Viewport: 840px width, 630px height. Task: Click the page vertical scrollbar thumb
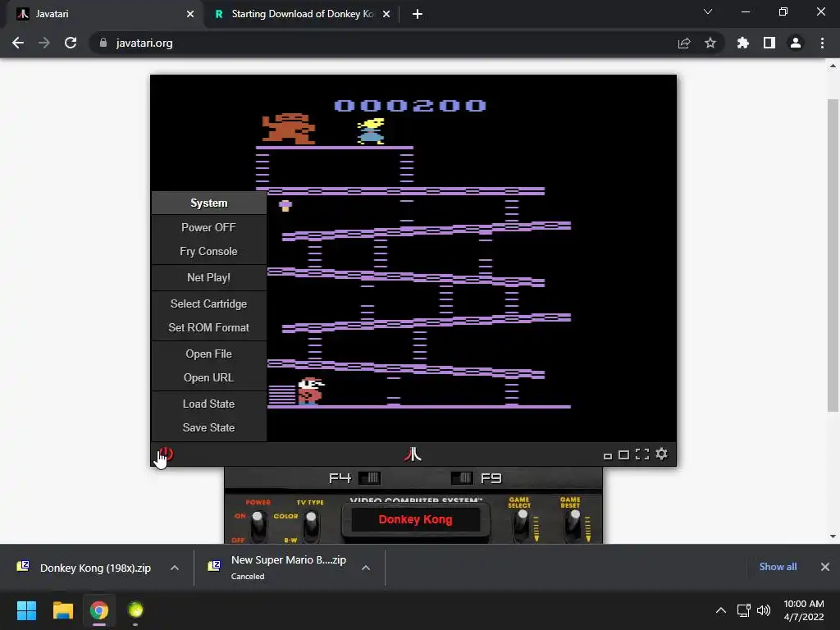tap(833, 255)
